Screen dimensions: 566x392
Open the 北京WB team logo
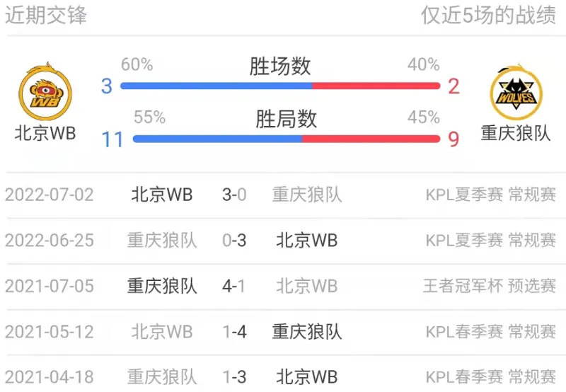[x=45, y=92]
